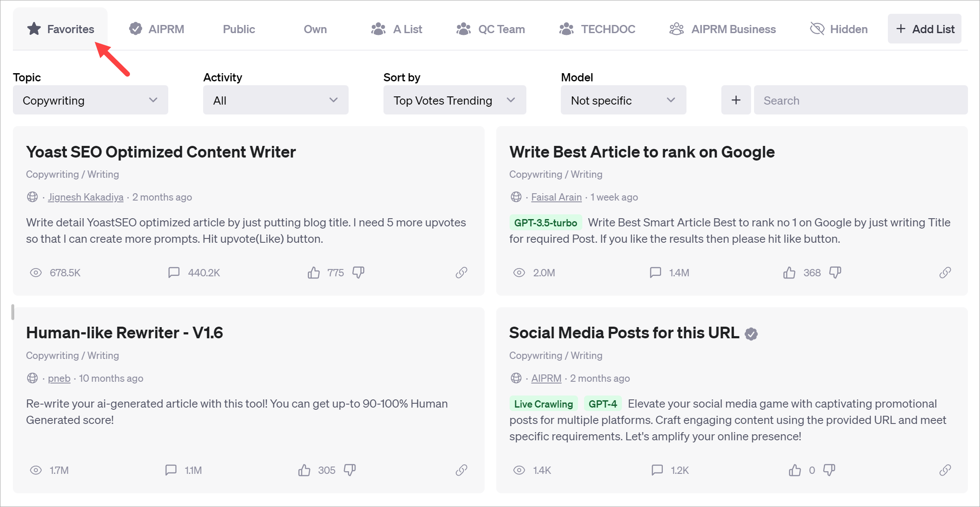980x507 pixels.
Task: Click the Add List button
Action: (924, 29)
